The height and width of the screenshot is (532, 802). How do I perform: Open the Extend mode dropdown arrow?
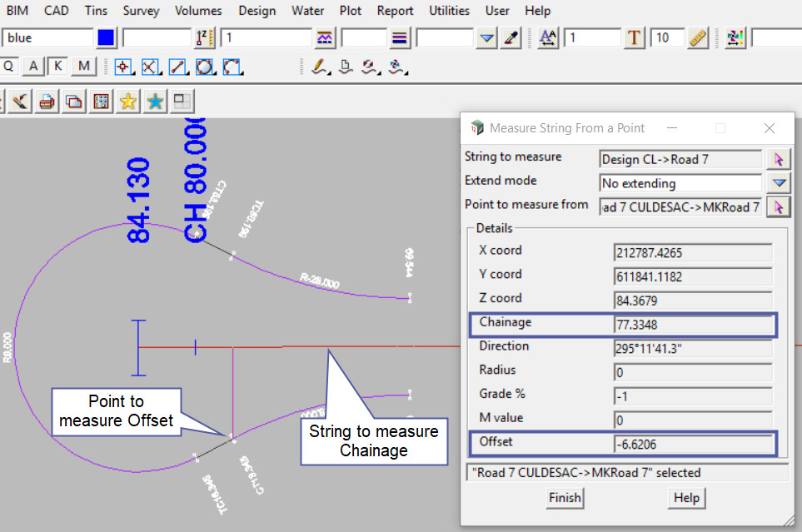click(779, 183)
